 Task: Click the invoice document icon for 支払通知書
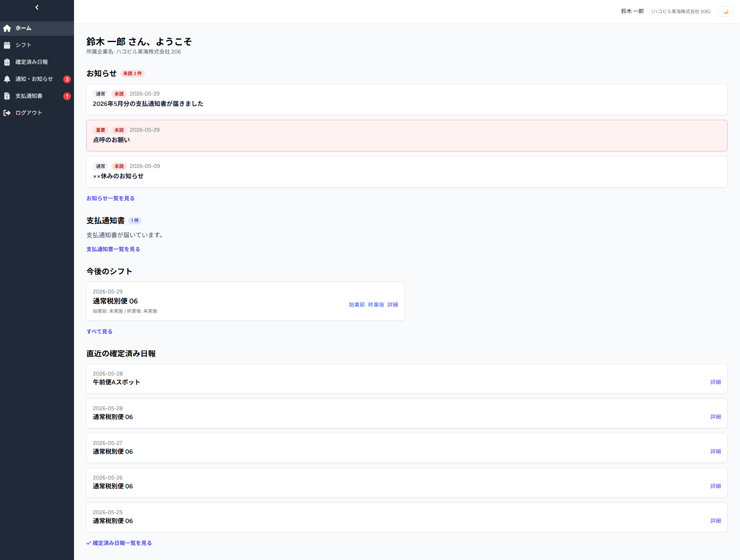[x=7, y=96]
